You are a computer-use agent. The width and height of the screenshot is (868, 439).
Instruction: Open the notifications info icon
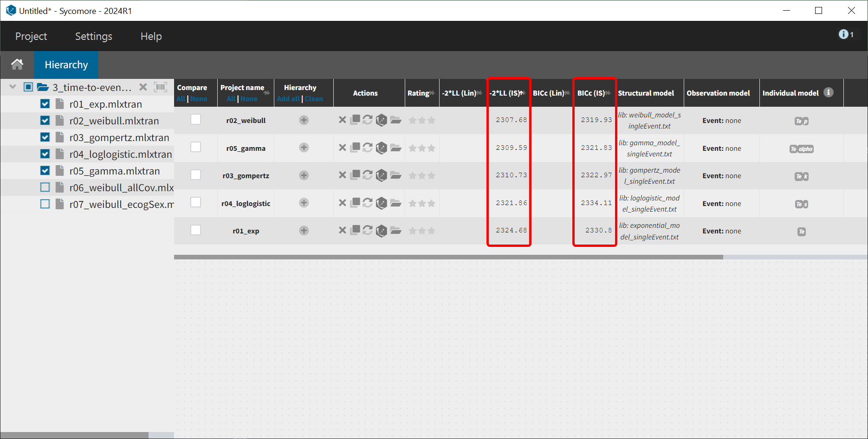point(843,34)
